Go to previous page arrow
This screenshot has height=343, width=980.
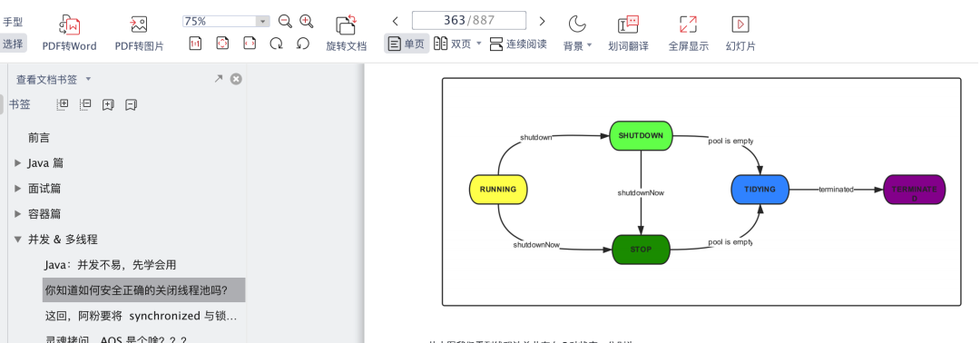point(395,21)
